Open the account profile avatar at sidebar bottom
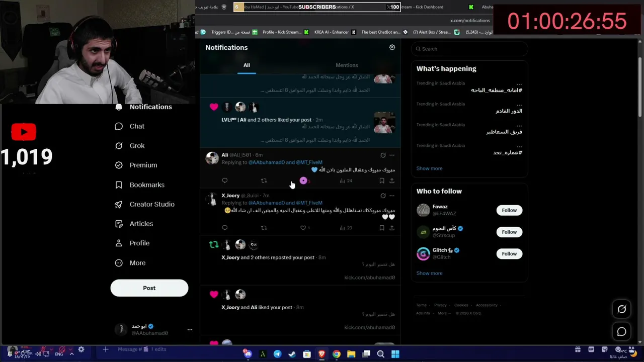This screenshot has height=362, width=644. tap(121, 329)
